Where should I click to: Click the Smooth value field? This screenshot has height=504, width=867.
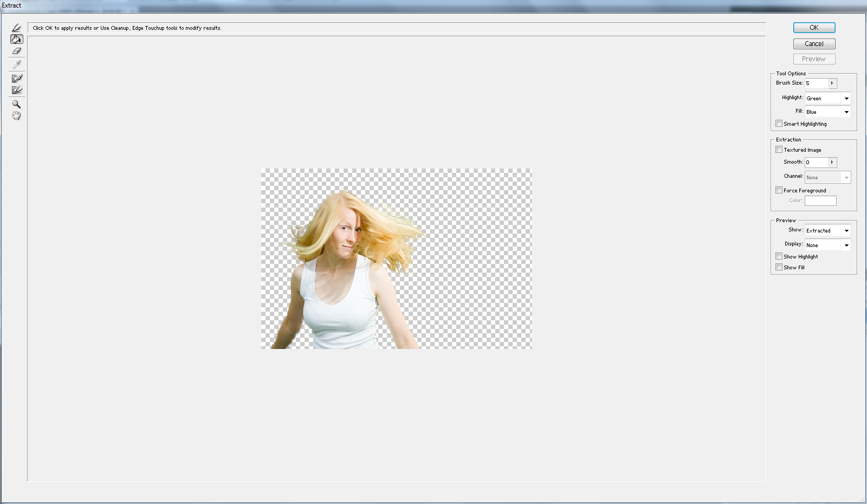(x=816, y=162)
